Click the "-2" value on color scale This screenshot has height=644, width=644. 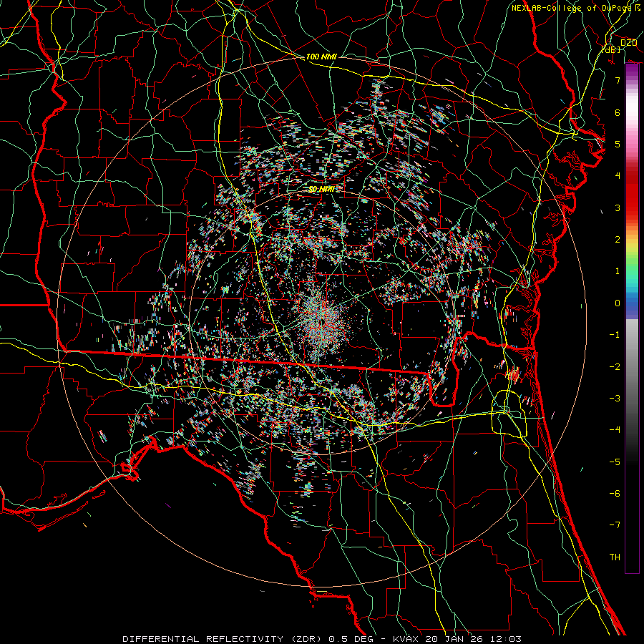click(x=615, y=366)
